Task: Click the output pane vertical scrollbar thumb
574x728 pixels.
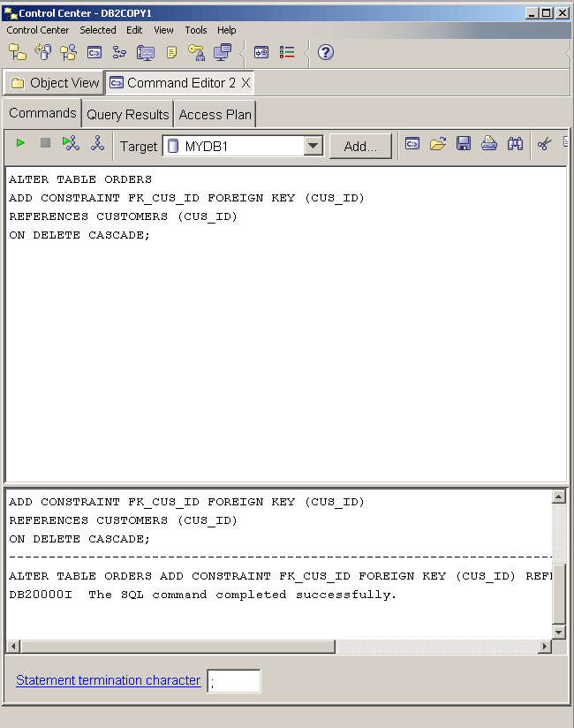Action: tap(559, 594)
